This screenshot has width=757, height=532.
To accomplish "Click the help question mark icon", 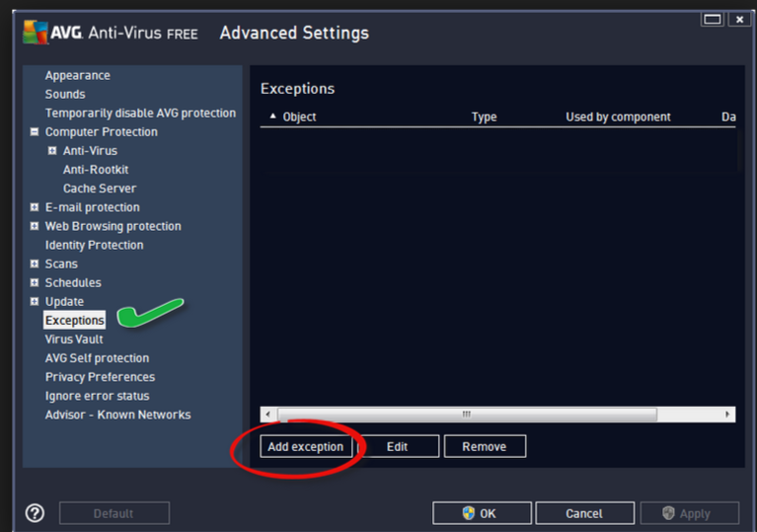I will (35, 513).
